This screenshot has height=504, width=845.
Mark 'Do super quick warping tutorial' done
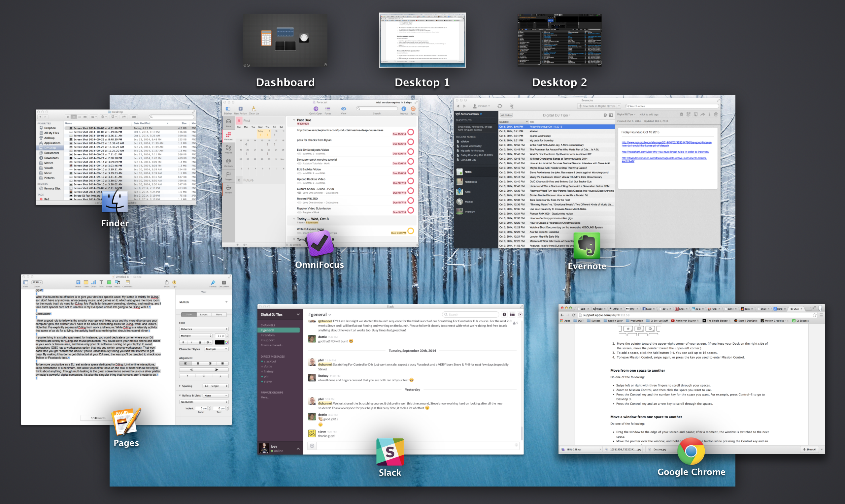pyautogui.click(x=411, y=161)
